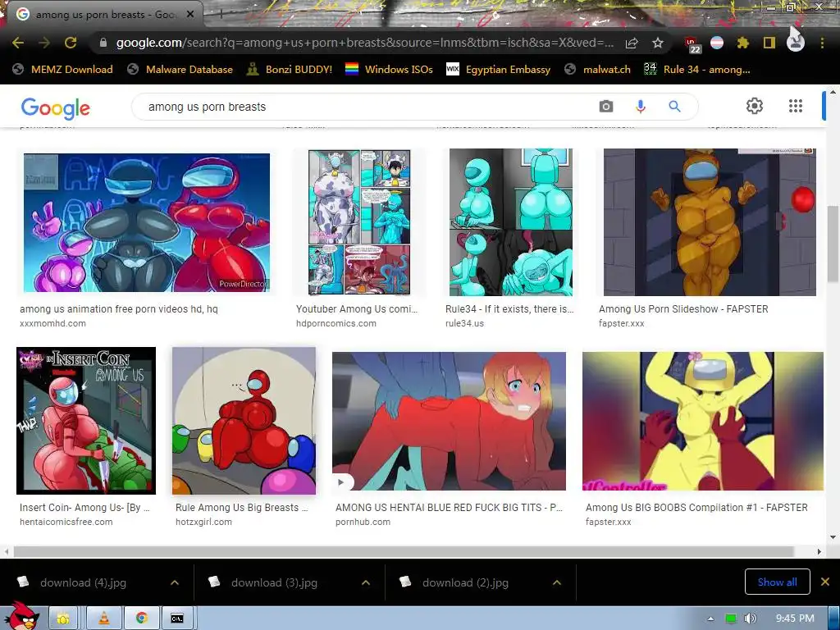Image resolution: width=840 pixels, height=630 pixels.
Task: Start voice search with the microphone
Action: pyautogui.click(x=640, y=107)
